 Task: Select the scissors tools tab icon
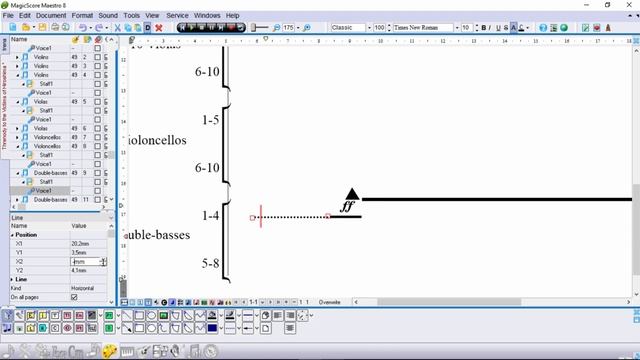tap(25, 351)
